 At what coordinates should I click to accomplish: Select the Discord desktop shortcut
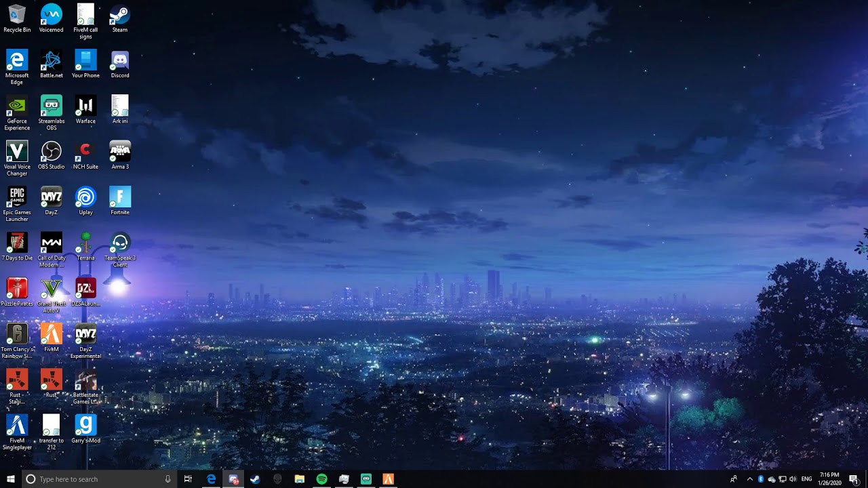click(x=120, y=64)
